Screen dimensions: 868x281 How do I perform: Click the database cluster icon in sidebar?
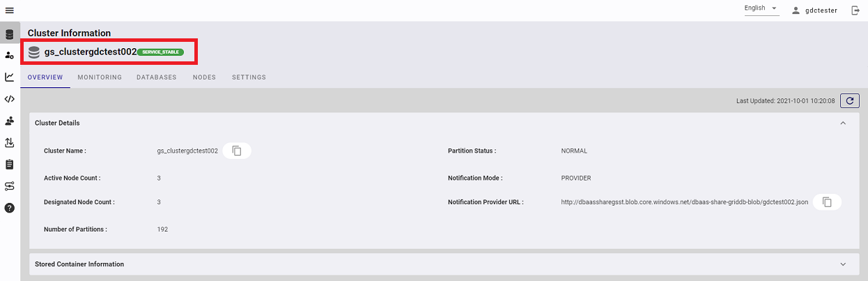pyautogui.click(x=9, y=33)
